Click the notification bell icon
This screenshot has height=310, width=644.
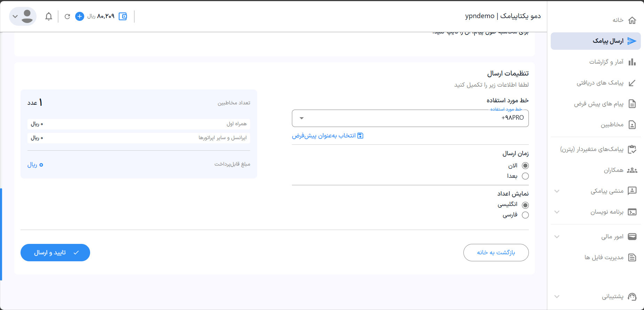[x=49, y=16]
